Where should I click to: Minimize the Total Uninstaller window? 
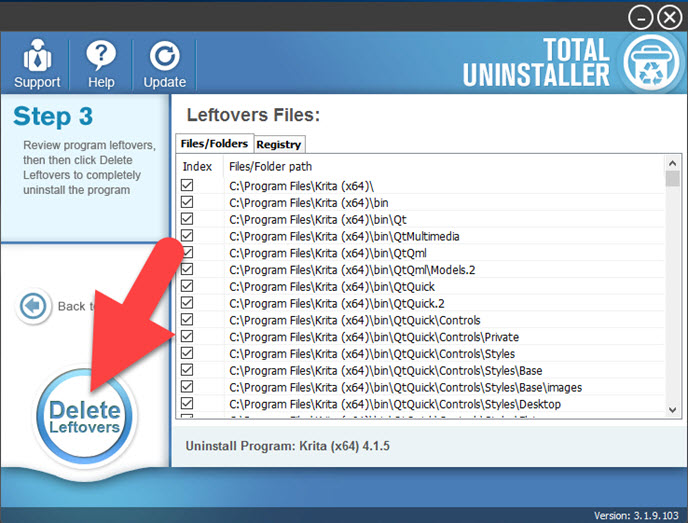pos(640,18)
